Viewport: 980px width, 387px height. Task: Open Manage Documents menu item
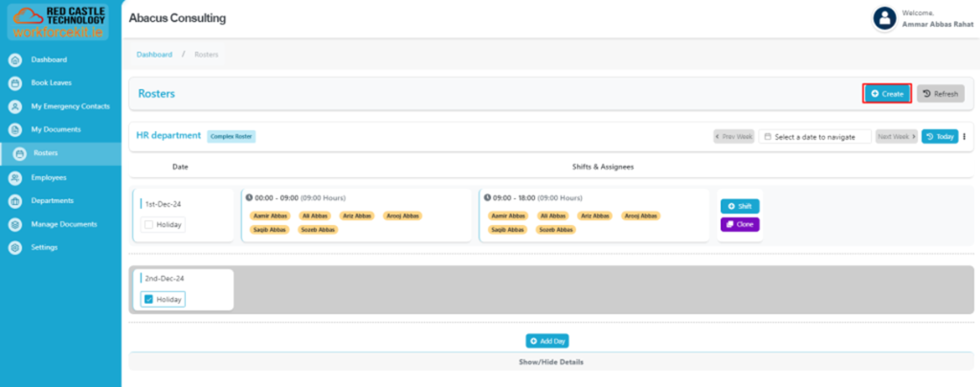point(63,224)
